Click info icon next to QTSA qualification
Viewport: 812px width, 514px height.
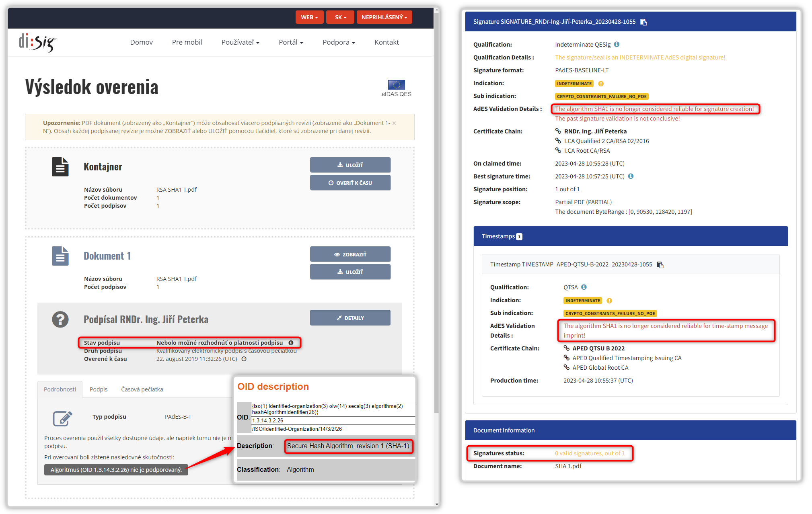coord(584,287)
